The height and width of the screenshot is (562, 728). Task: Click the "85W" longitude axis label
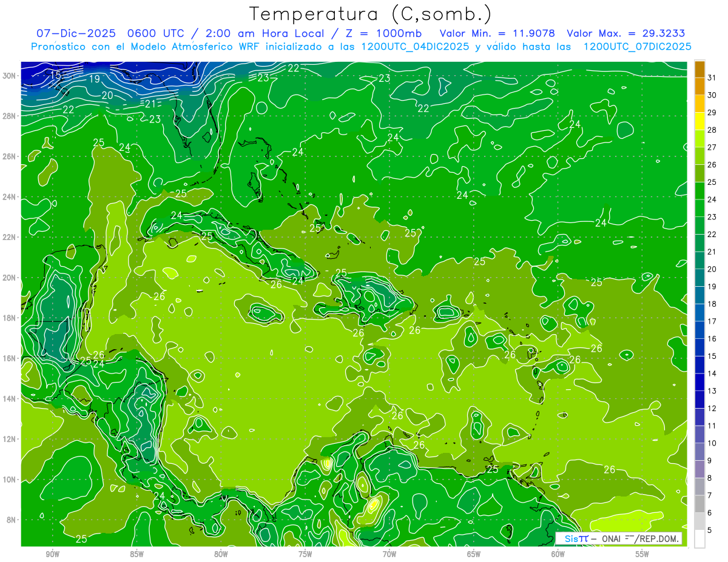pos(136,554)
